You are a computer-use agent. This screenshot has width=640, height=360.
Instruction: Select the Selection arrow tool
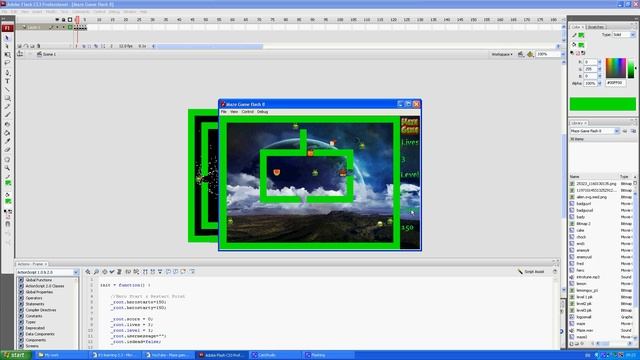pos(7,38)
